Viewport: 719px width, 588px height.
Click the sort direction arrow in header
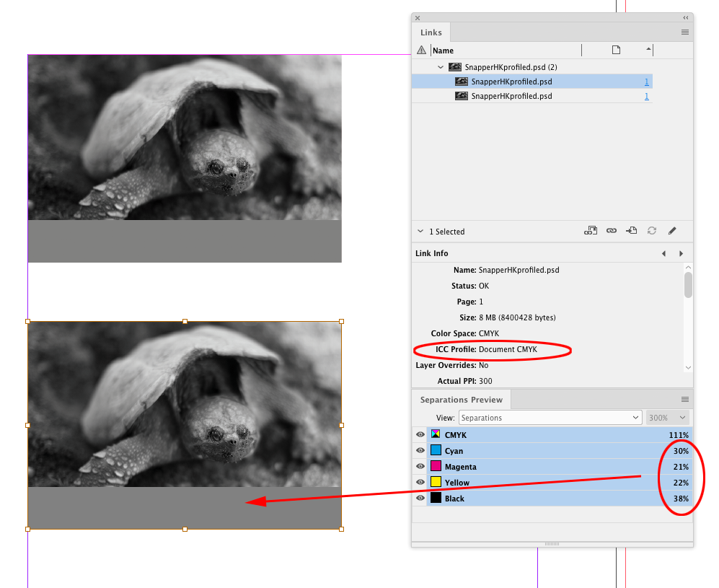click(648, 48)
